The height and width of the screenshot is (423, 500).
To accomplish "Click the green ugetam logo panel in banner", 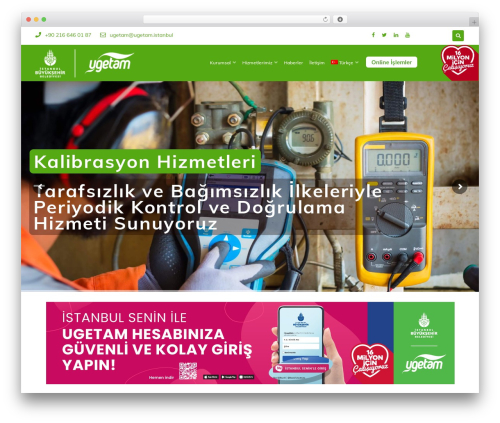I will [x=424, y=343].
